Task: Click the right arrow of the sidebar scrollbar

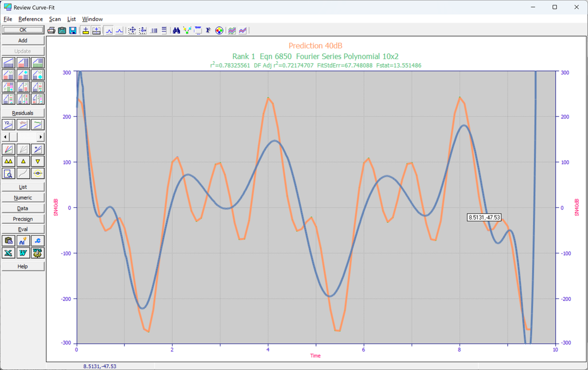Action: pos(41,137)
